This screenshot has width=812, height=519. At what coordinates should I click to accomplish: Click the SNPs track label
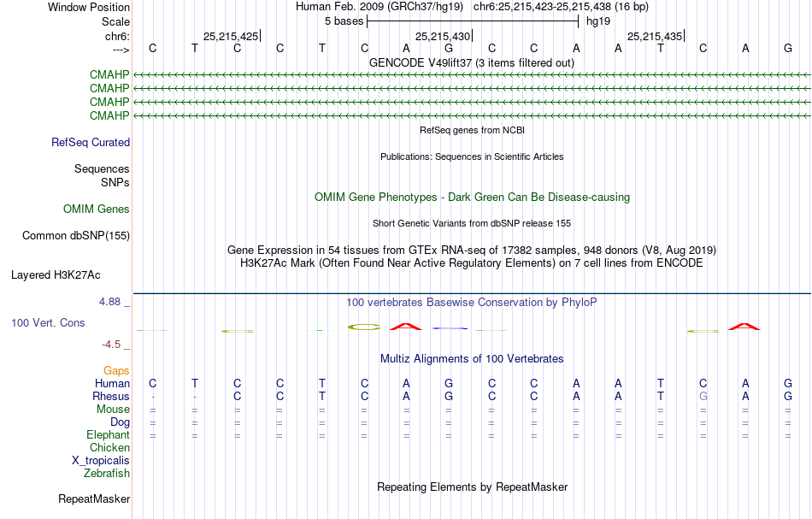[115, 182]
